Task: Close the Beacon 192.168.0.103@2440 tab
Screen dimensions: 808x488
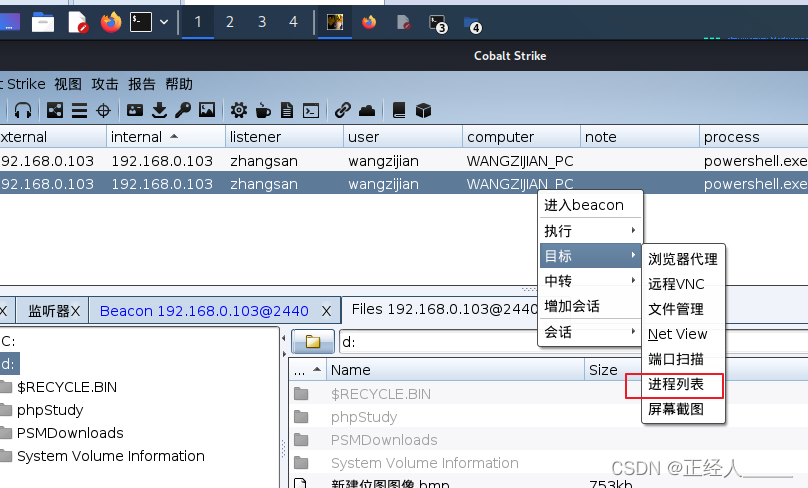Action: click(326, 311)
